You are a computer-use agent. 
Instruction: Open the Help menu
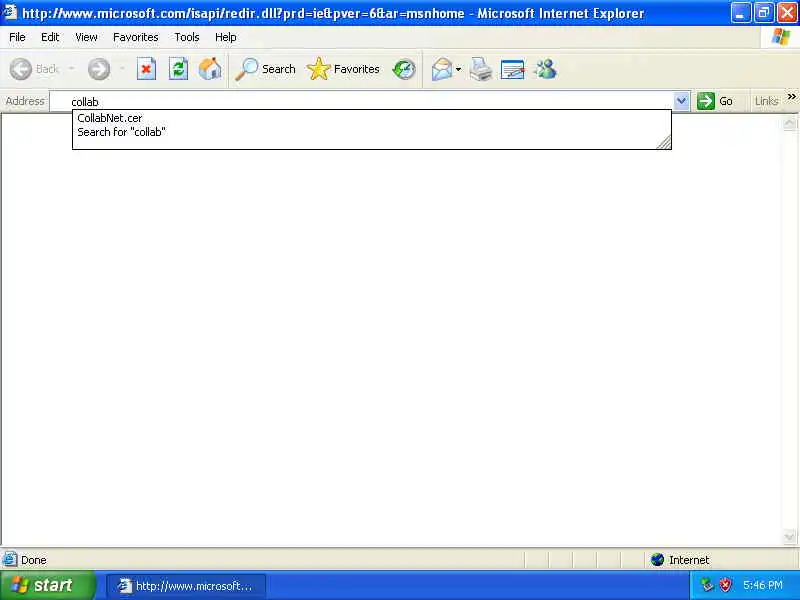[x=226, y=37]
